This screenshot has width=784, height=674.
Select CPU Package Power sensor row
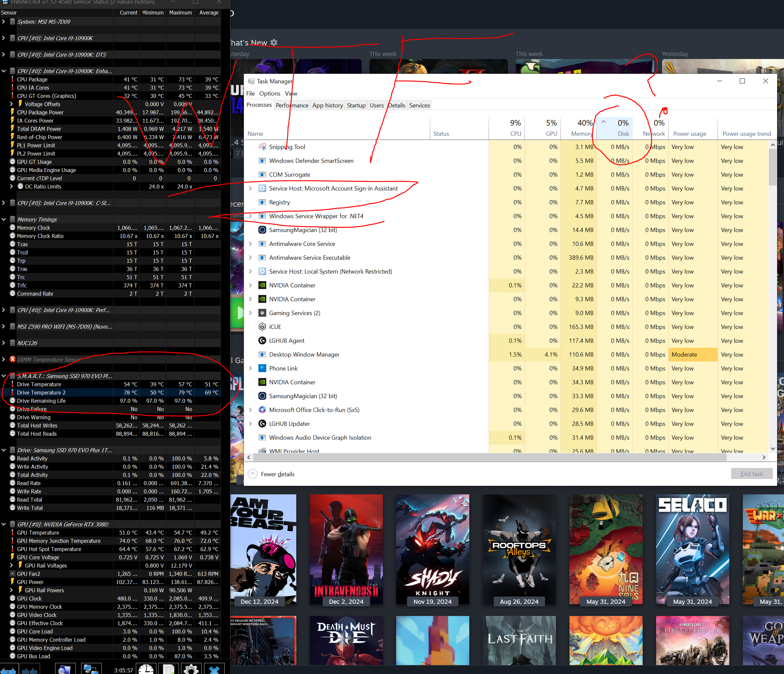[x=110, y=112]
